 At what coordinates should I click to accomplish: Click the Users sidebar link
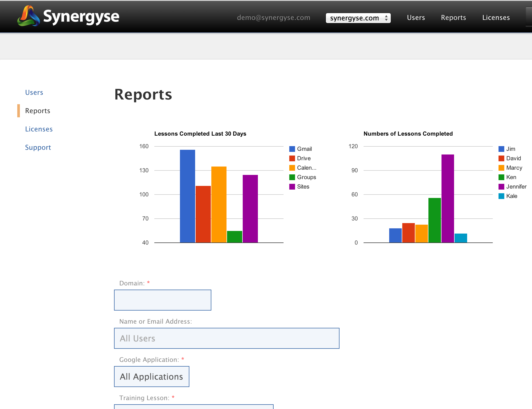(x=34, y=92)
